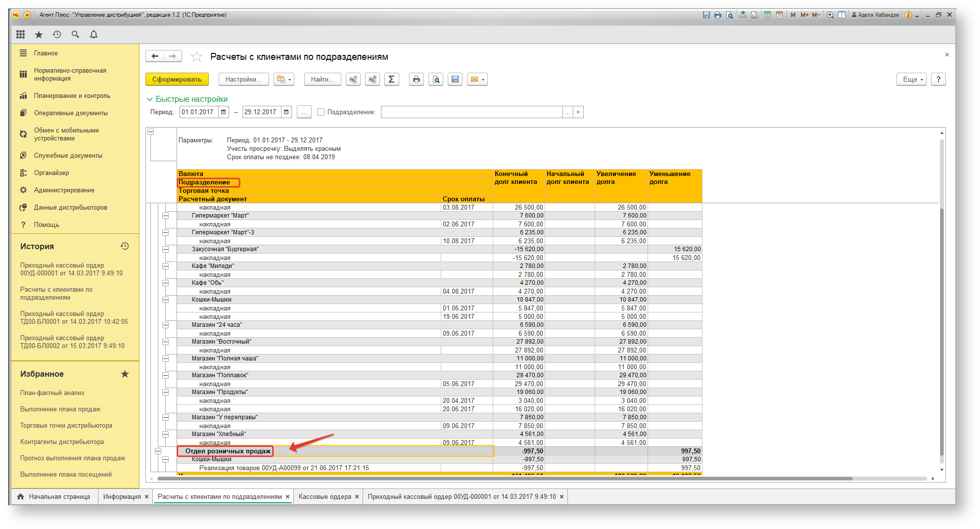Open the sections grid menu icon
The width and height of the screenshot is (980, 529).
tap(20, 34)
